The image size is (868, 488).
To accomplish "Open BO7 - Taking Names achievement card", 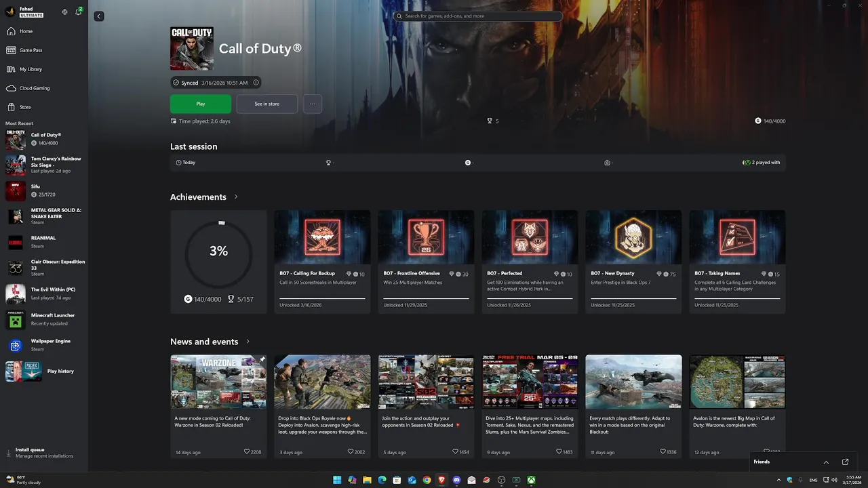I will pos(737,262).
